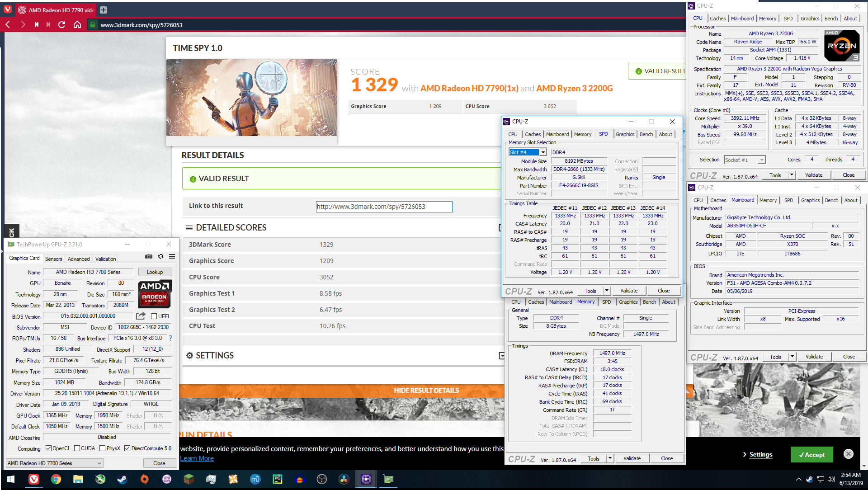Click the 3DMark result link field
The width and height of the screenshot is (868, 490).
coord(384,207)
